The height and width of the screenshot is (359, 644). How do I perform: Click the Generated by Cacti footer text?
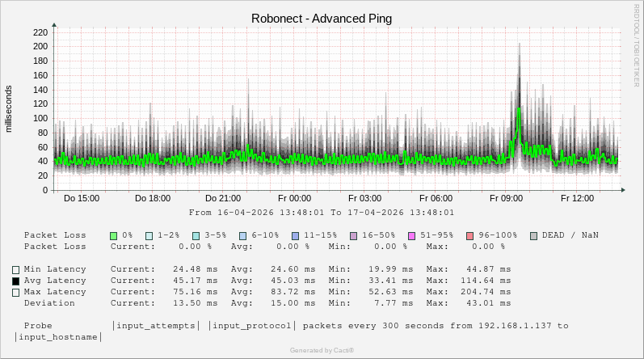(x=322, y=350)
